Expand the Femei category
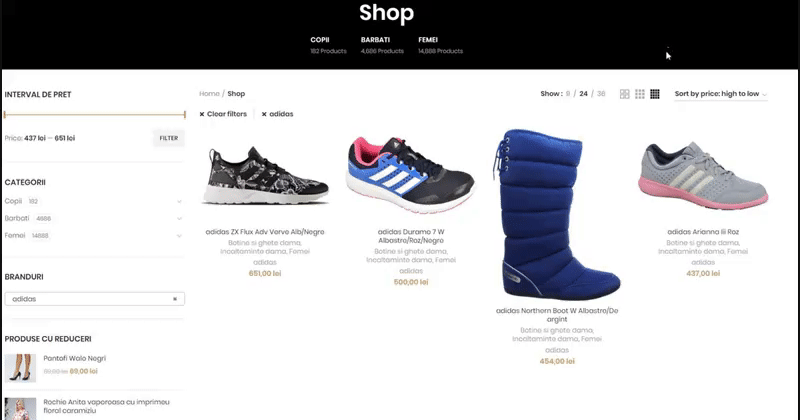The width and height of the screenshot is (800, 420). click(179, 236)
